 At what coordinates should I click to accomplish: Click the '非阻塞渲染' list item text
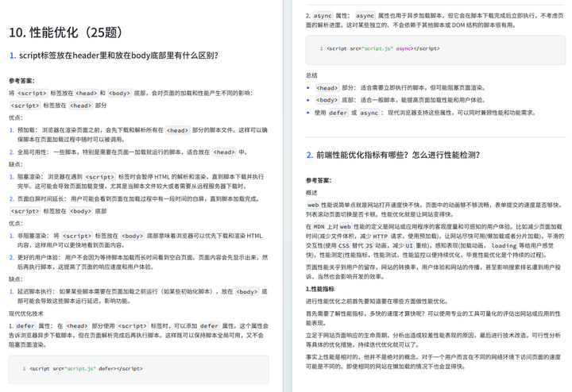click(136, 240)
